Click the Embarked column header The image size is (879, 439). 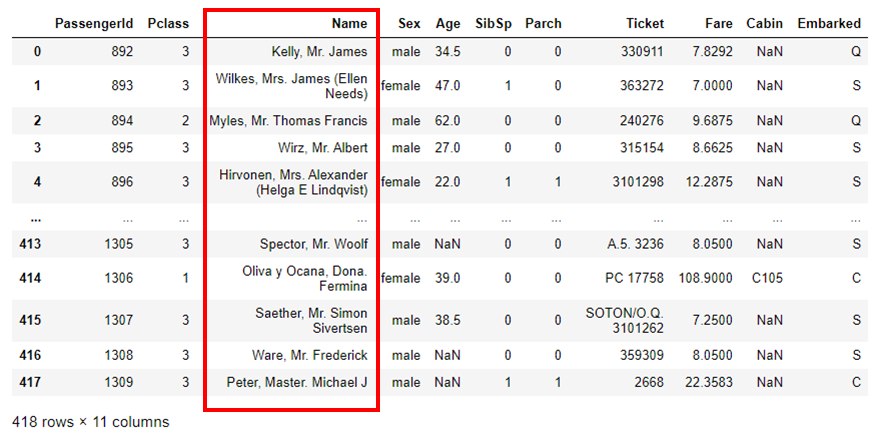point(829,24)
